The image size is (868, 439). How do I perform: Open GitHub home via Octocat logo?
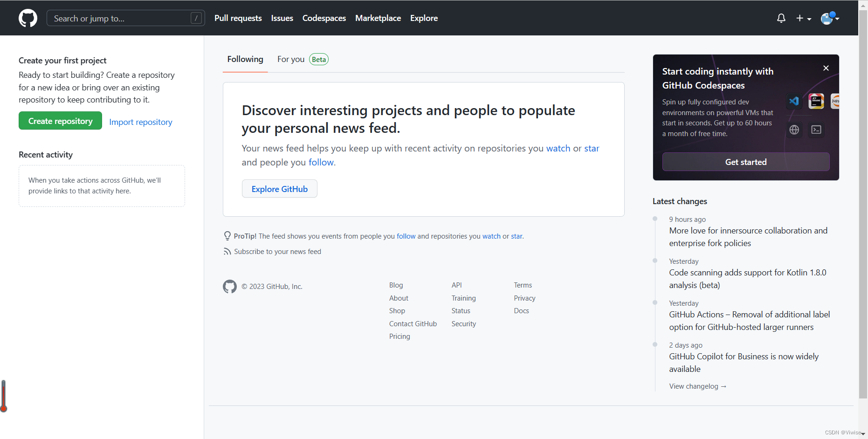pyautogui.click(x=28, y=18)
